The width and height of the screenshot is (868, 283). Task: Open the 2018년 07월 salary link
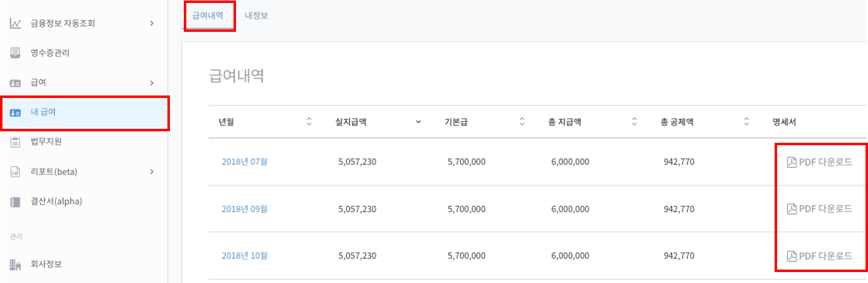pos(244,162)
